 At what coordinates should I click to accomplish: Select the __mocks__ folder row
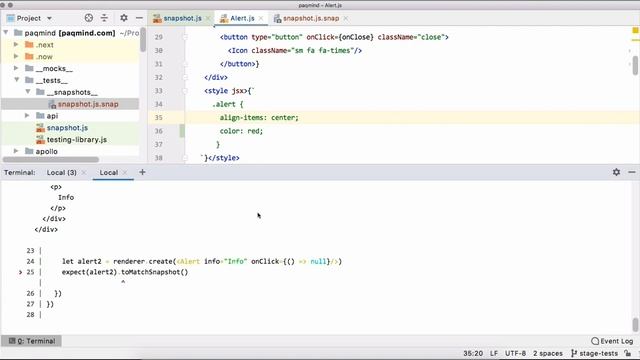tap(70, 68)
